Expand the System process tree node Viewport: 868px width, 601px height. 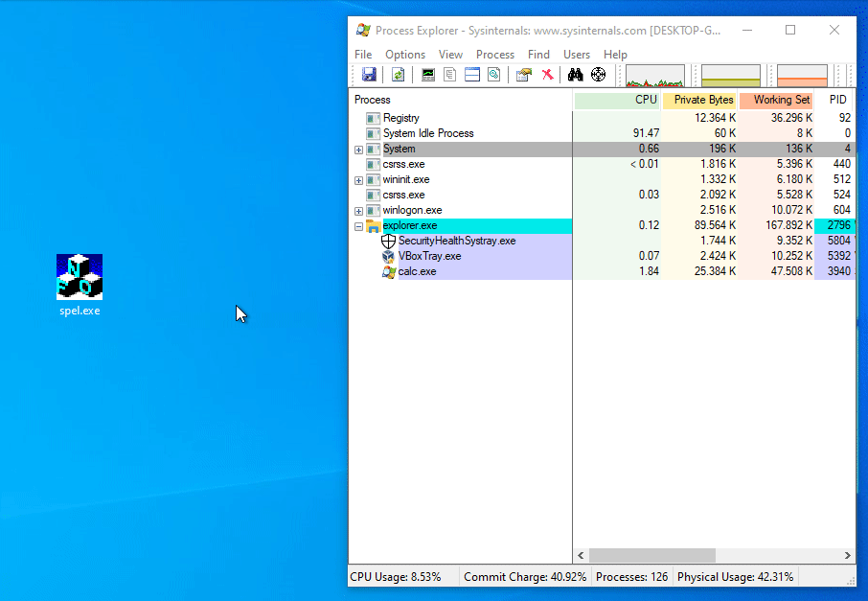[x=358, y=150]
